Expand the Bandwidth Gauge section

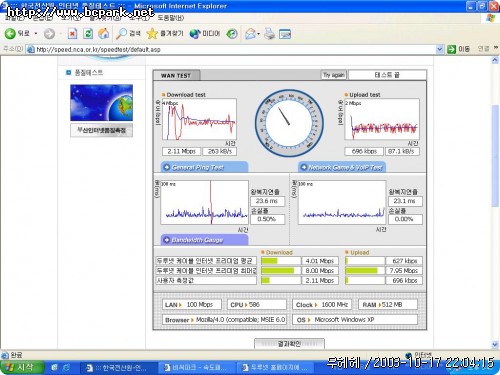pos(204,240)
